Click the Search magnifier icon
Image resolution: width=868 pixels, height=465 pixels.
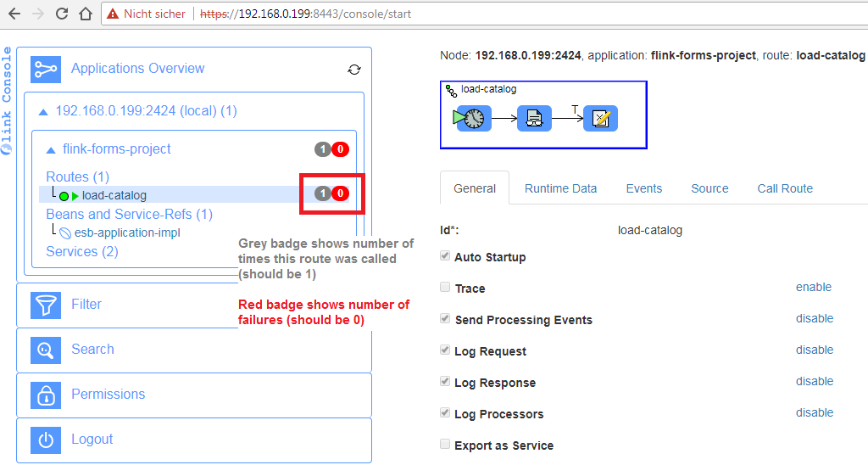(44, 350)
